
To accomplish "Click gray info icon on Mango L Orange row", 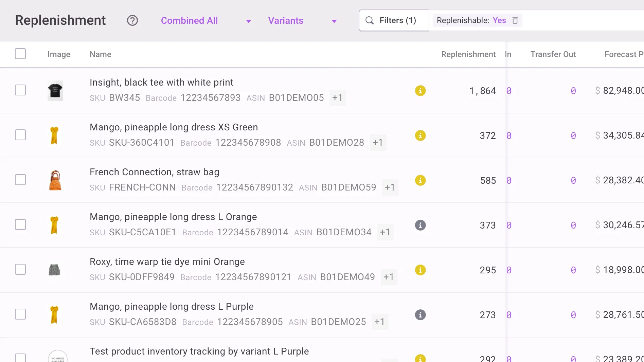I will (x=420, y=225).
